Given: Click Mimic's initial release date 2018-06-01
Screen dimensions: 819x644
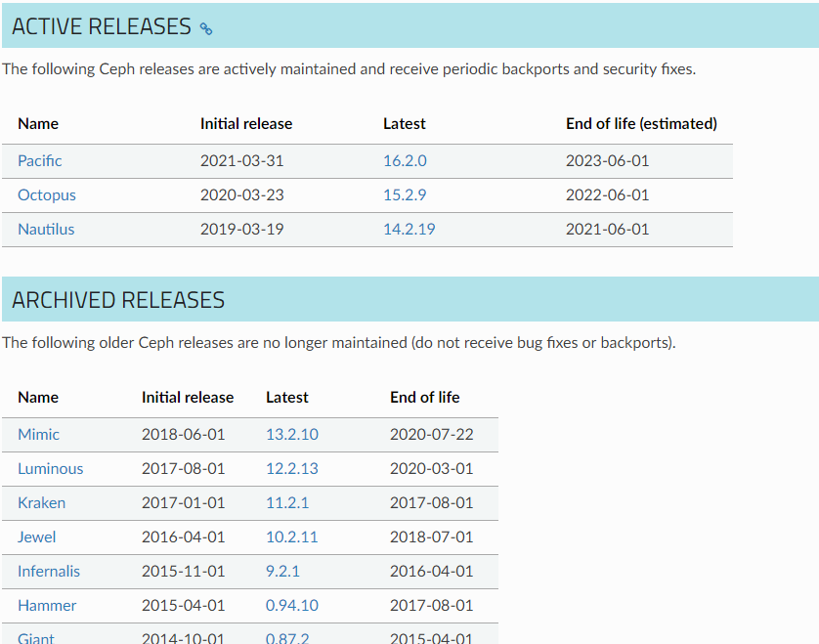Looking at the screenshot, I should coord(184,435).
